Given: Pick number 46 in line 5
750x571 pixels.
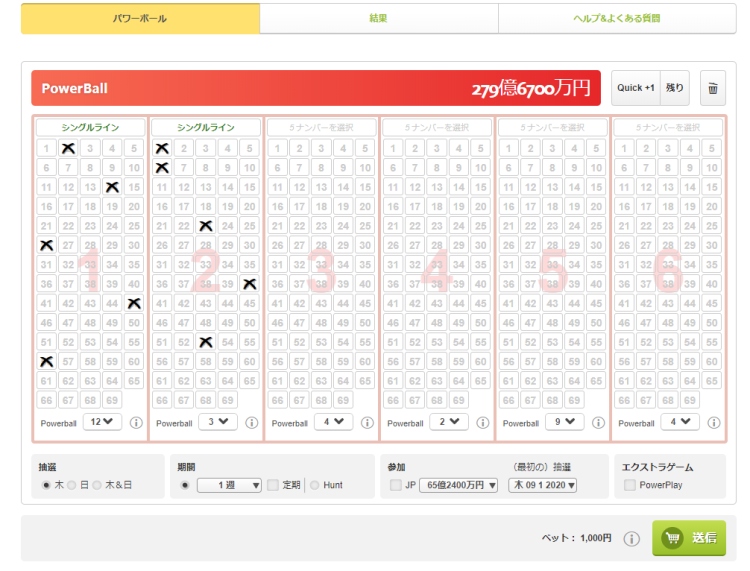Looking at the screenshot, I should point(508,323).
